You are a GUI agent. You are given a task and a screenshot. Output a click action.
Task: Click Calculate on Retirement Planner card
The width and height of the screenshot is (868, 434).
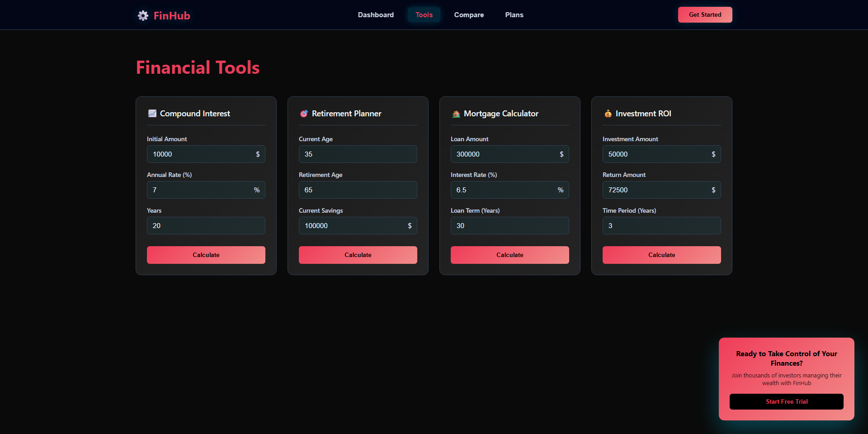click(x=358, y=255)
